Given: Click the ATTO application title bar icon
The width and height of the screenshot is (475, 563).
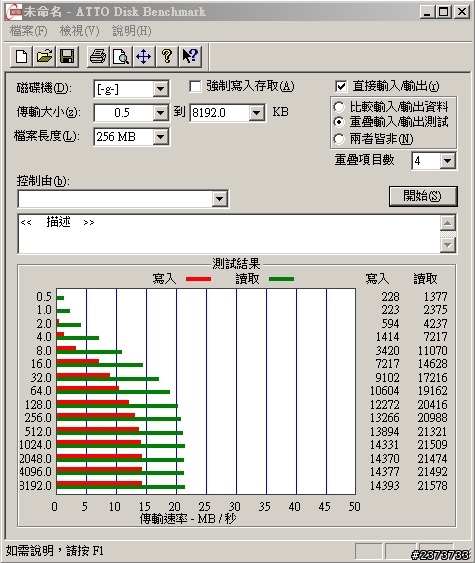Looking at the screenshot, I should point(14,12).
